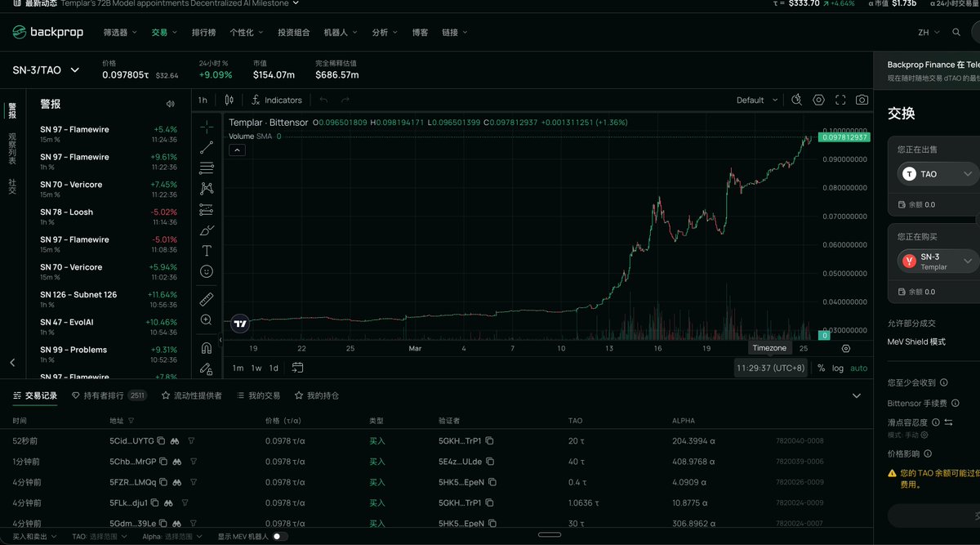Open the SN-3/TAO pair dropdown
The image size is (980, 545).
point(46,70)
